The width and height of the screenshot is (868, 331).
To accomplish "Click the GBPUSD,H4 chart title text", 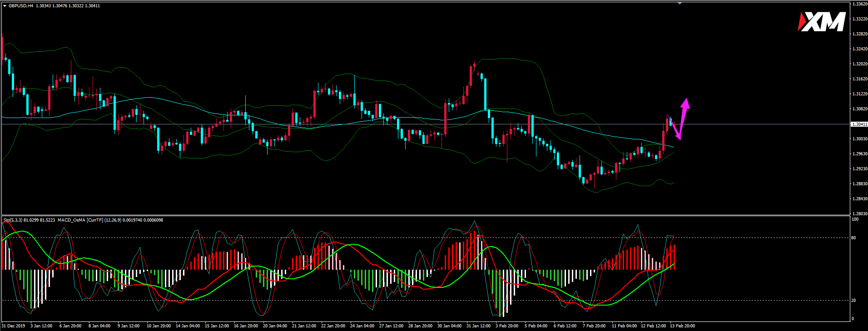I will point(21,6).
